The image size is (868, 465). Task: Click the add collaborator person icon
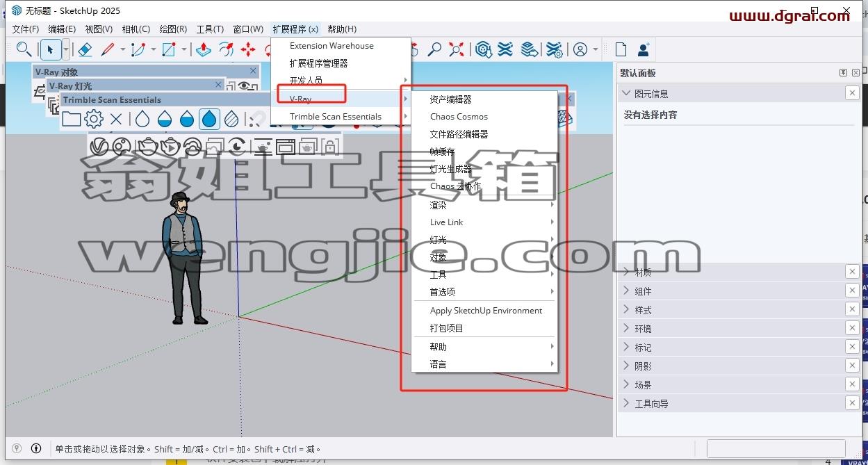point(644,49)
